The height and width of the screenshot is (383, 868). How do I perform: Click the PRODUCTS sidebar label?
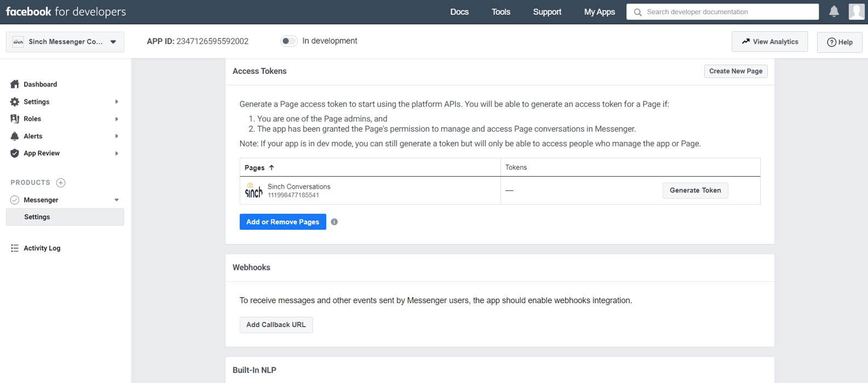(x=30, y=183)
